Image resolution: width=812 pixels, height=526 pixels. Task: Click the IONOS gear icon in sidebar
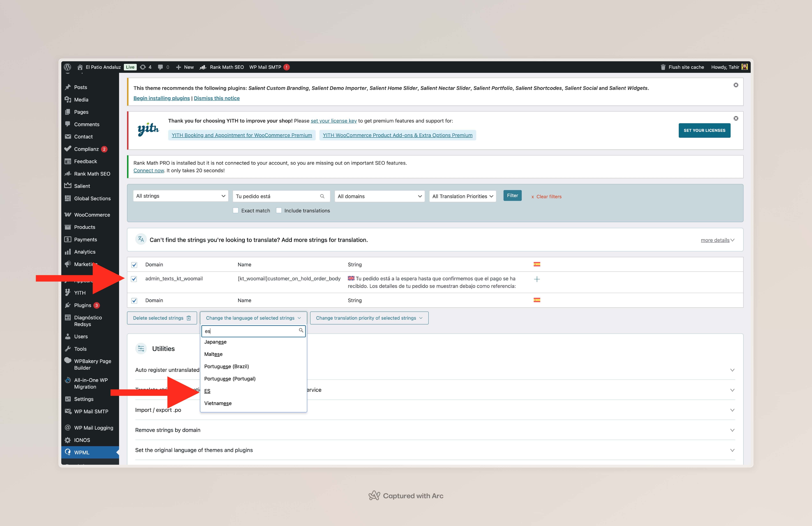[x=68, y=440]
